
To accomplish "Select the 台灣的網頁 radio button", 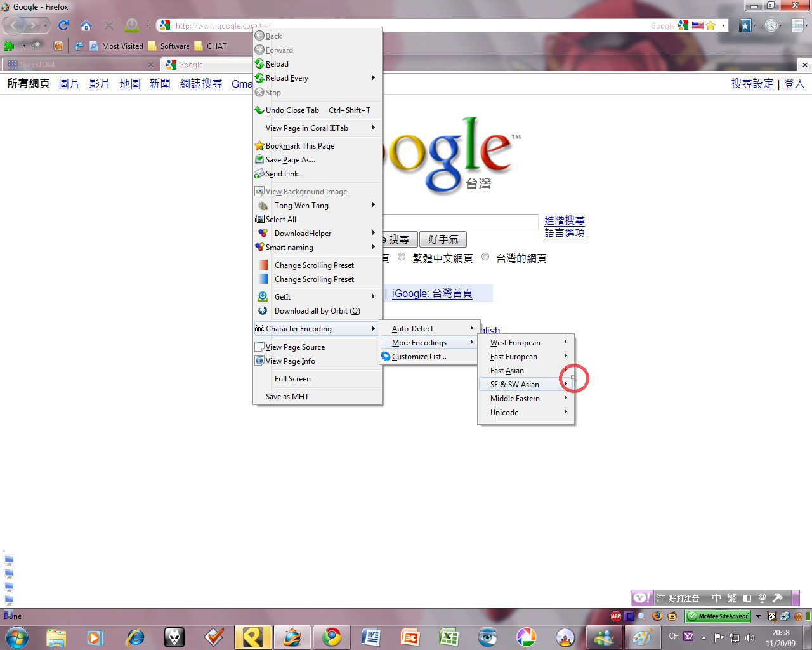I will point(485,257).
